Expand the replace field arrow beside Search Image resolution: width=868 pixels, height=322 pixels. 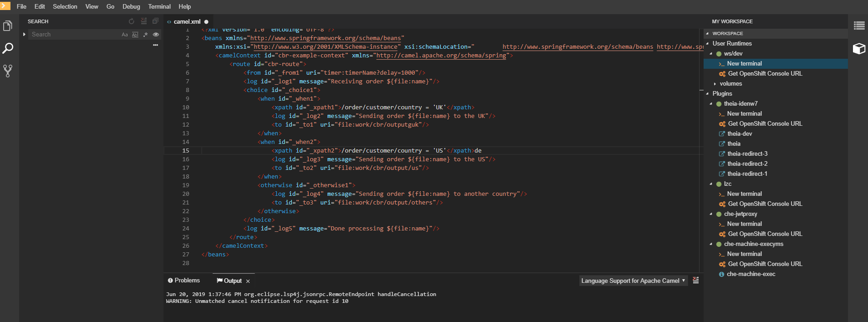[x=24, y=34]
